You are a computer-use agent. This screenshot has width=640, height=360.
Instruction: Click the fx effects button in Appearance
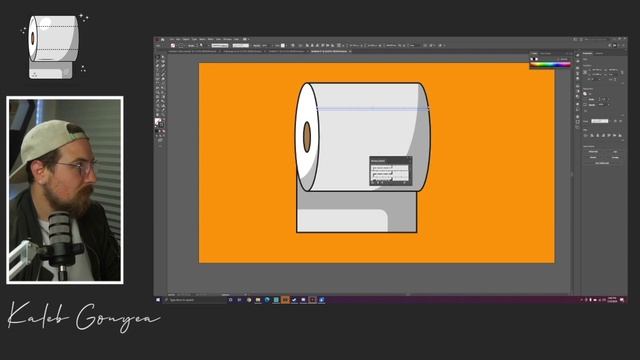[585, 110]
